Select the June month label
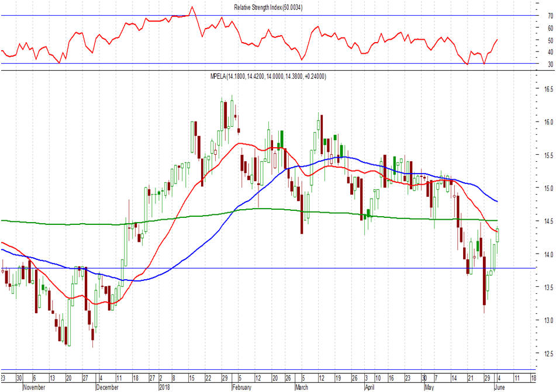Screen dimensions: 556x392 point(500,387)
